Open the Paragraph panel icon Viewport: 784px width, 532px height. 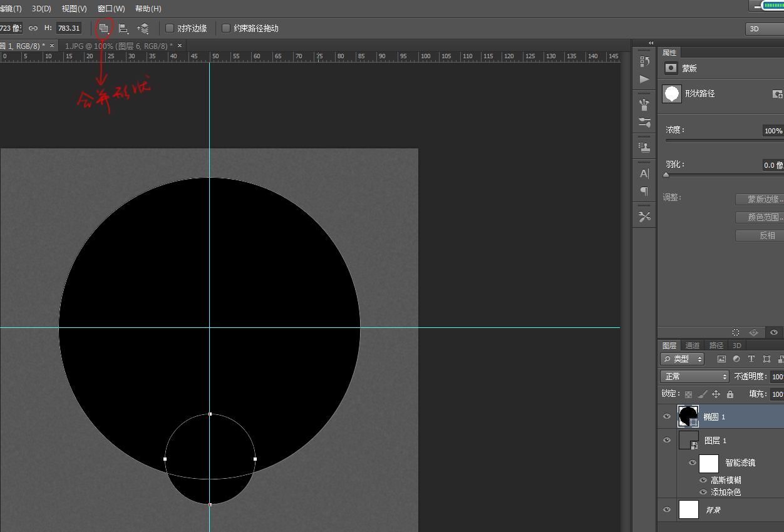(644, 191)
